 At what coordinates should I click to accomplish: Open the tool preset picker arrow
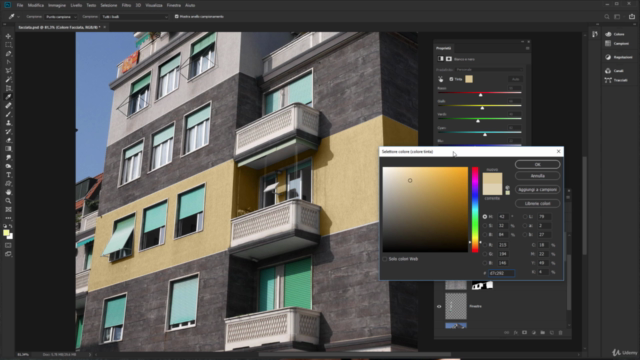pos(18,17)
